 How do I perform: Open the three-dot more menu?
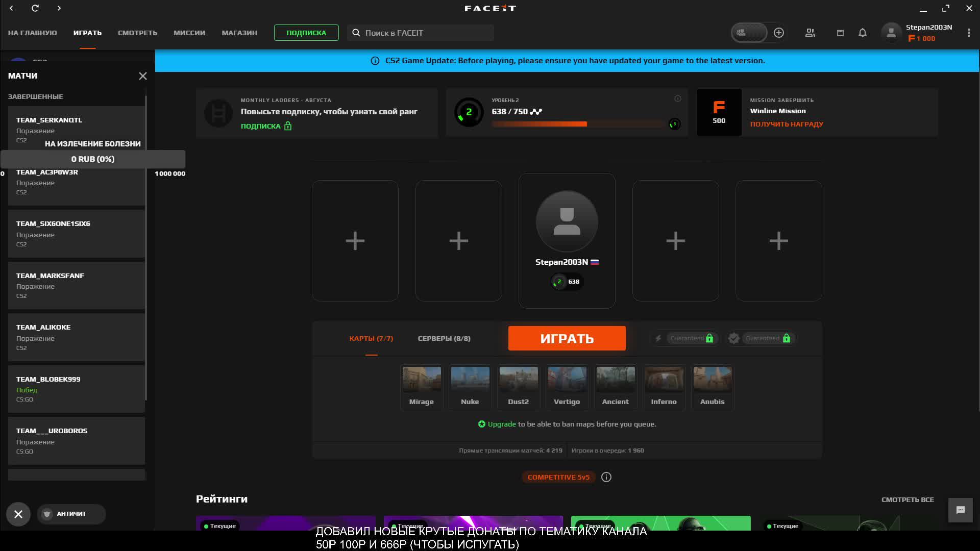(x=969, y=33)
